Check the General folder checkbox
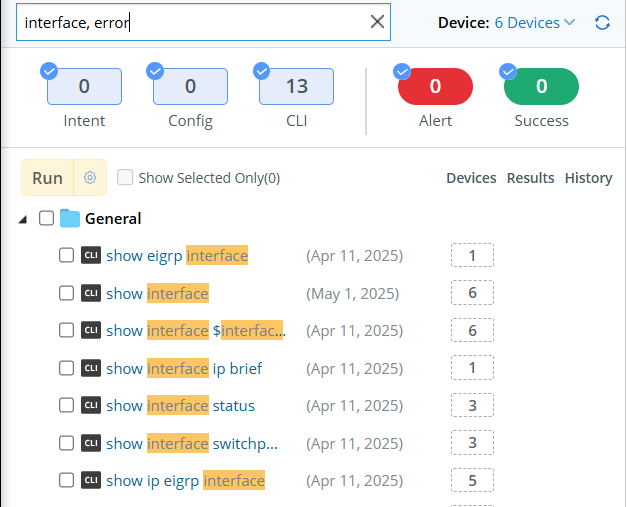The image size is (627, 507). point(46,218)
